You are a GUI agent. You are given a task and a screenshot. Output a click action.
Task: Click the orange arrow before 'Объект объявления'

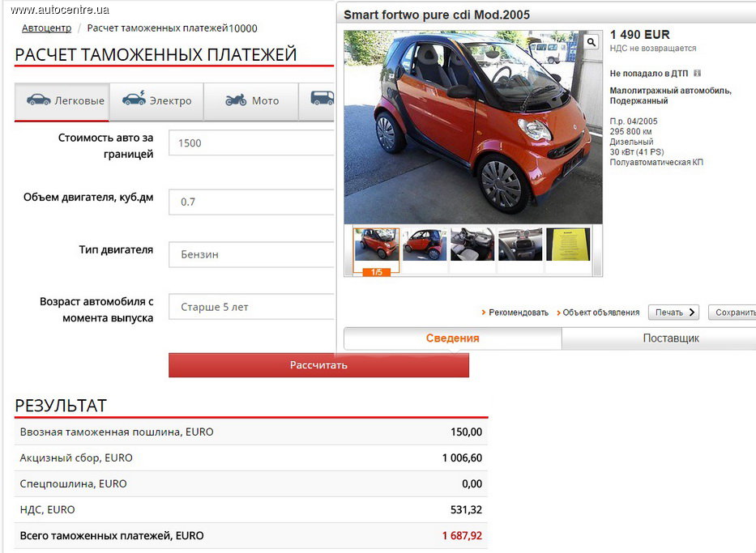(x=558, y=313)
